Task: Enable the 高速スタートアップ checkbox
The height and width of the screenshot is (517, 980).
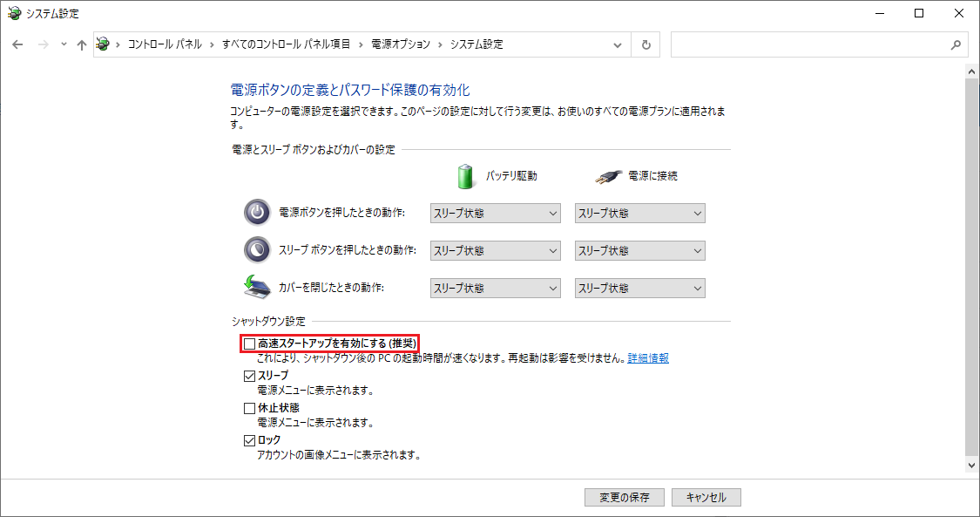Action: [250, 344]
